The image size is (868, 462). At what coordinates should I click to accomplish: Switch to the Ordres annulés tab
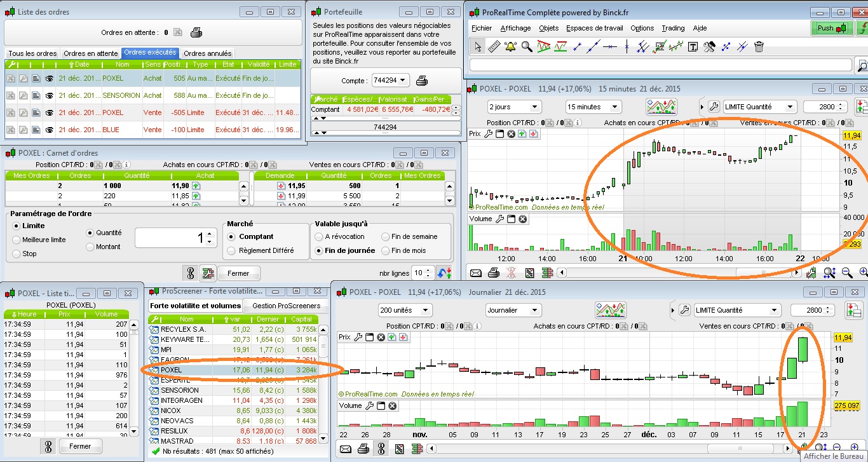207,53
